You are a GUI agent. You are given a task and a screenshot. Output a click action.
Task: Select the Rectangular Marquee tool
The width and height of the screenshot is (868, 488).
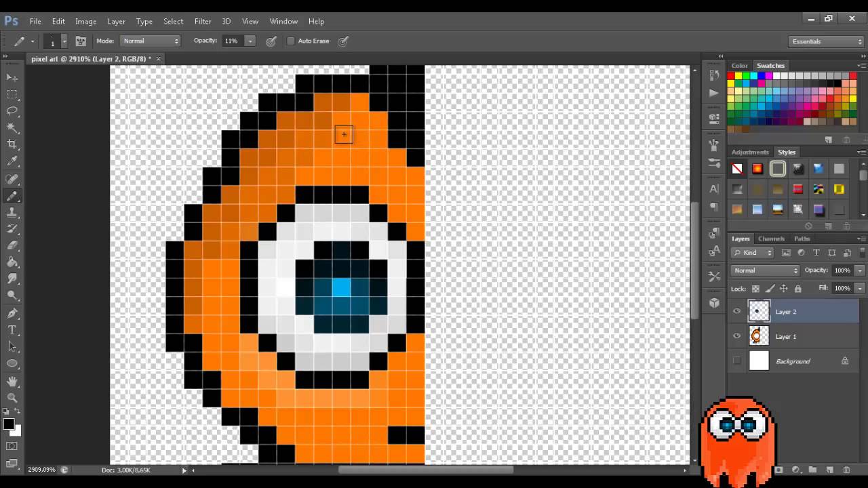coord(12,94)
